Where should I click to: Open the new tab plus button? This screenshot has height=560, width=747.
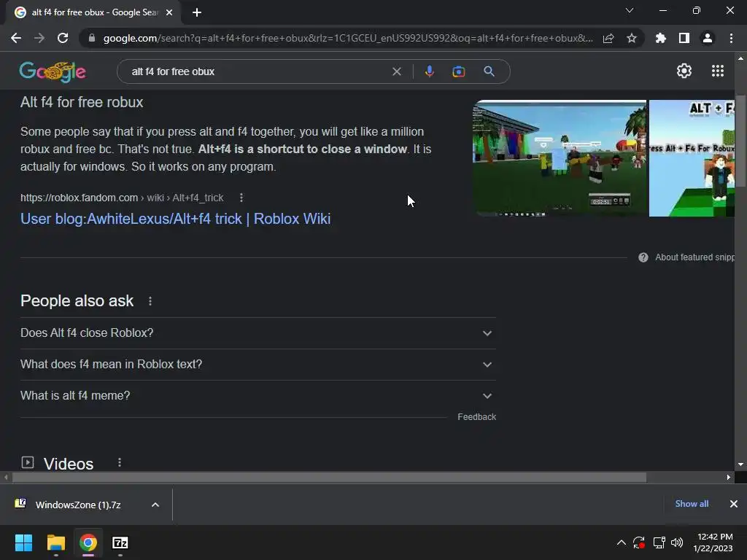[197, 12]
